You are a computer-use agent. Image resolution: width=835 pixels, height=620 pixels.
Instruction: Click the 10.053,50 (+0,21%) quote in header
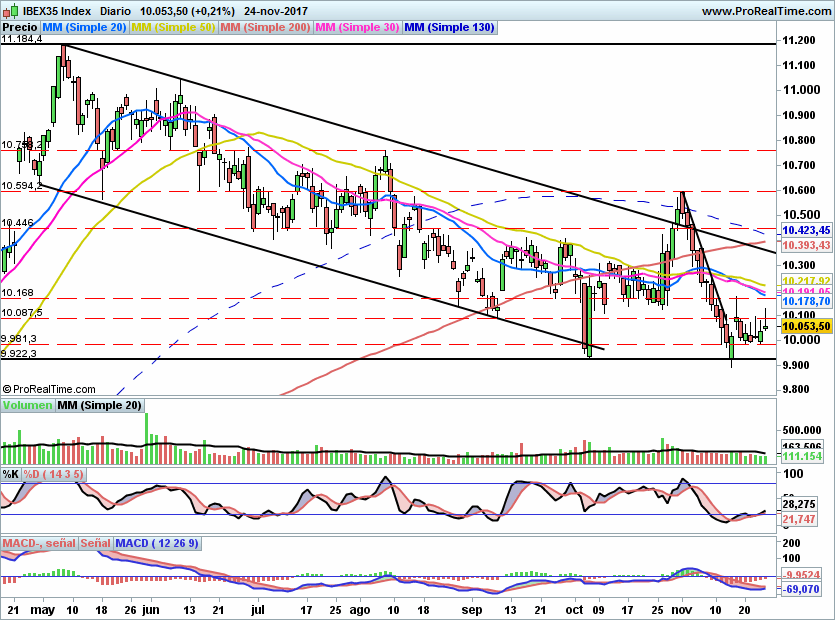tap(187, 11)
